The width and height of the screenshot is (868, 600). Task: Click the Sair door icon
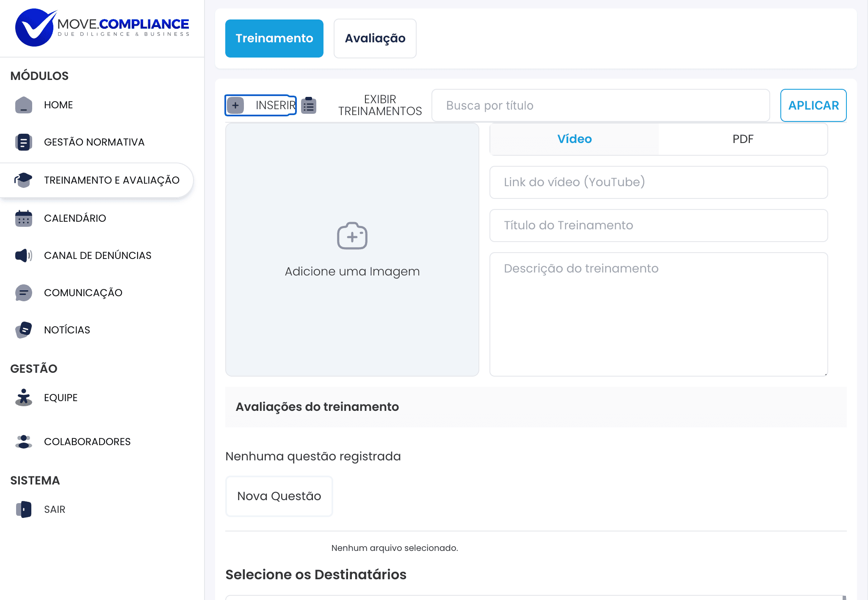coord(24,509)
